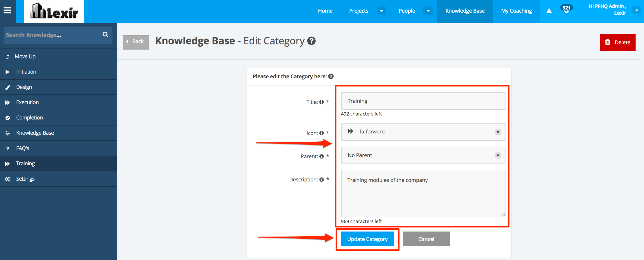Click the Icon field info icon
The image size is (644, 260).
(321, 133)
